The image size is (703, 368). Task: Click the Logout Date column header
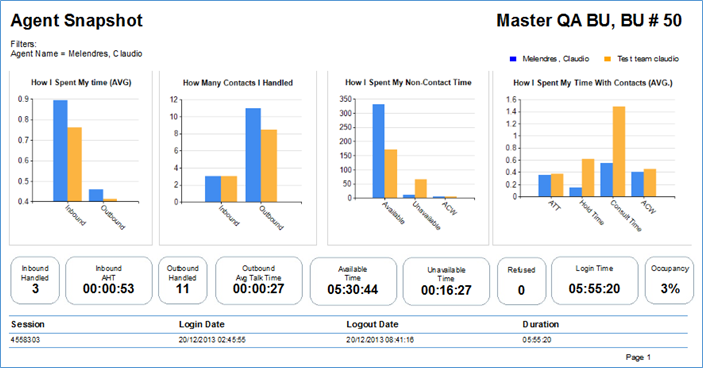coord(372,324)
